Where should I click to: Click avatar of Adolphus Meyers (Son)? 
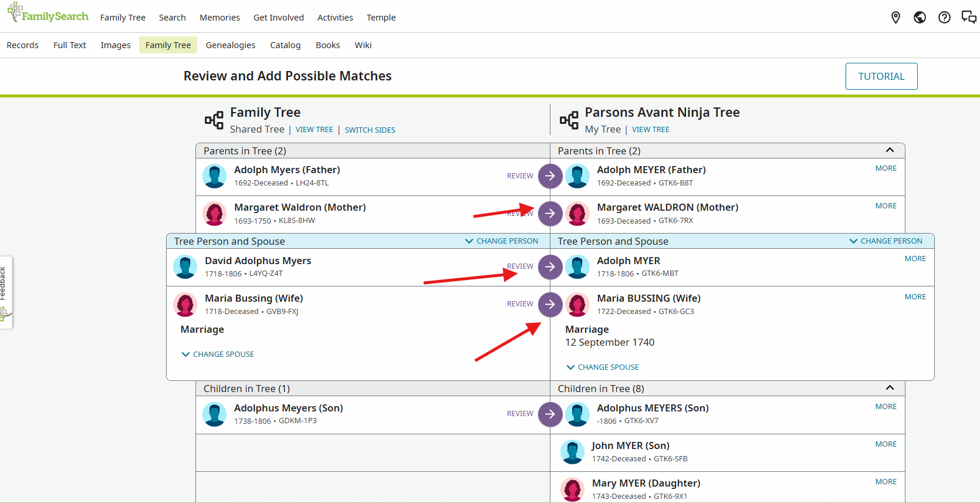[215, 414]
